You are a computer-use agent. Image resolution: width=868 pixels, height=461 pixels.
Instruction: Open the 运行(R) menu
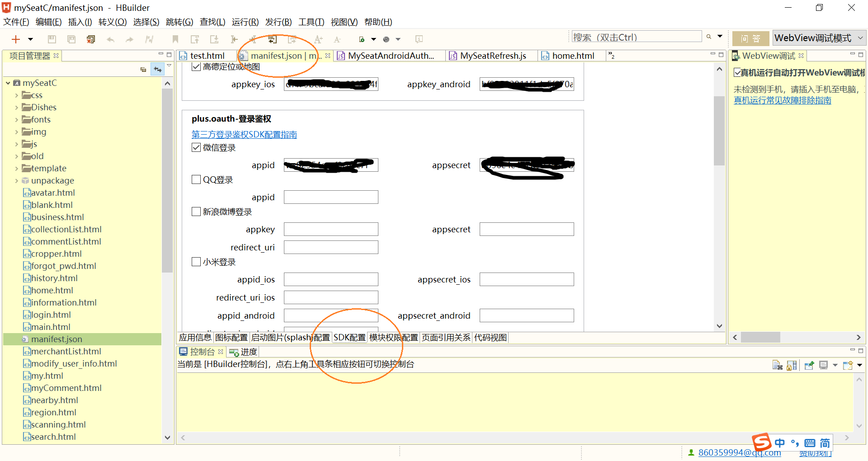pyautogui.click(x=245, y=22)
